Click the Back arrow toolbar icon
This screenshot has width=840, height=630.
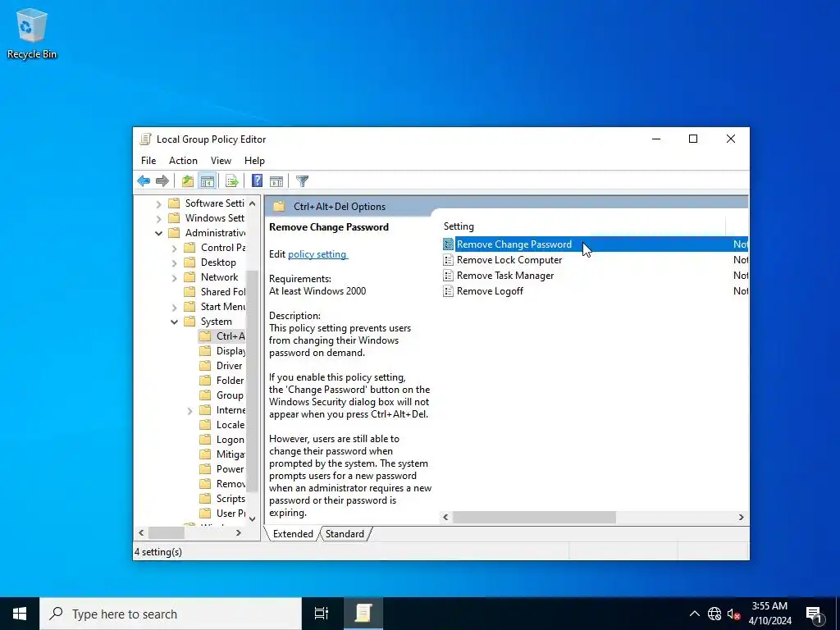(x=144, y=181)
